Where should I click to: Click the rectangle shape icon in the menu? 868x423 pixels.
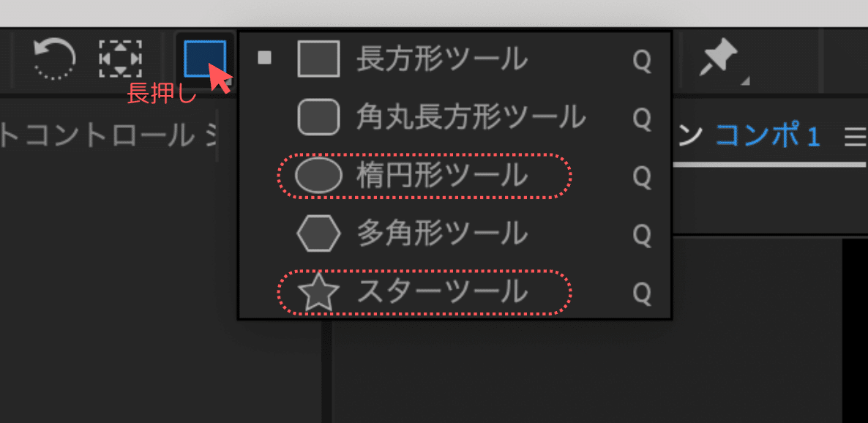tap(318, 58)
